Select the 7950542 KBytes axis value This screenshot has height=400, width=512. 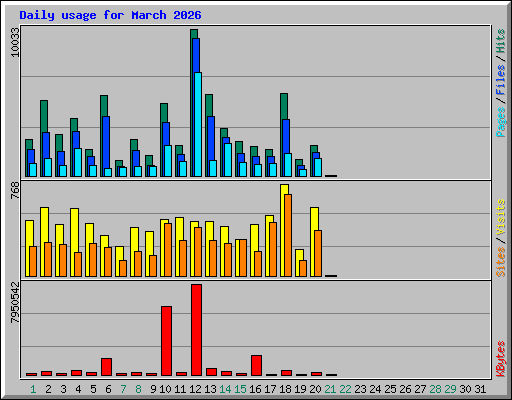tap(15, 302)
